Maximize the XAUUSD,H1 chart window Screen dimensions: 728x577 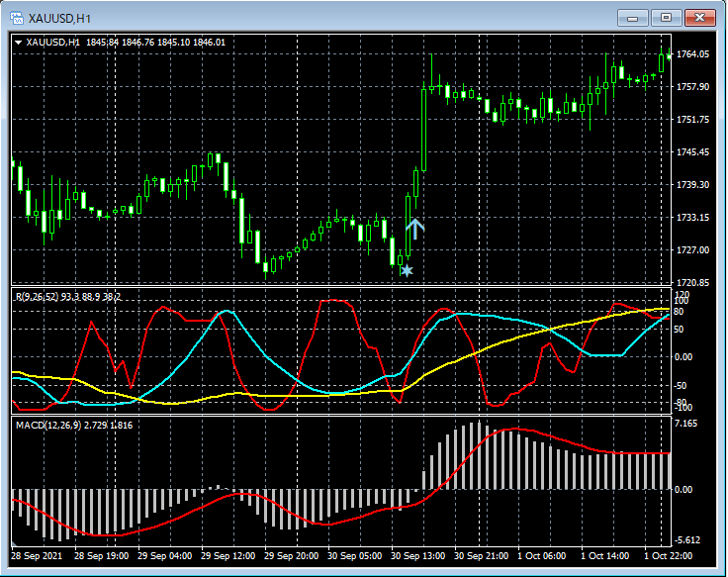pos(667,17)
